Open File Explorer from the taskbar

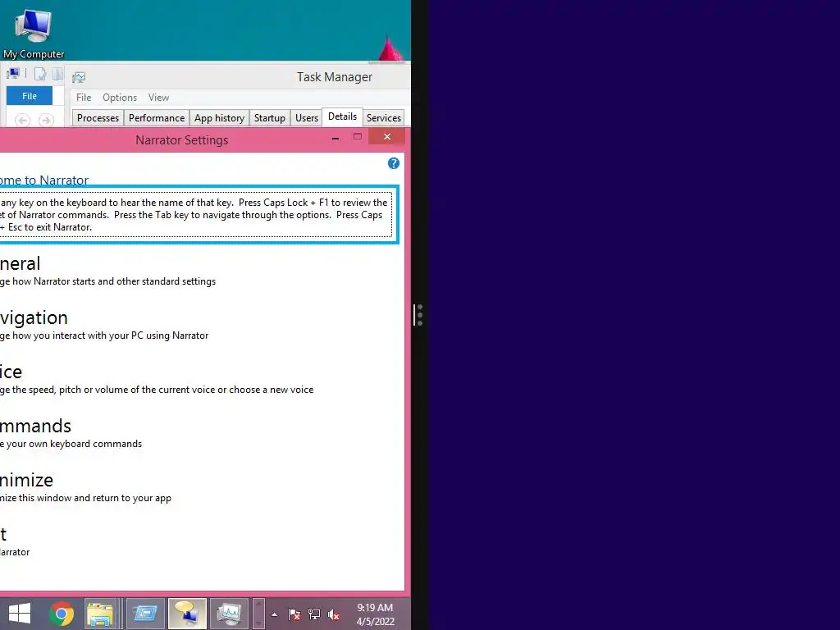100,614
